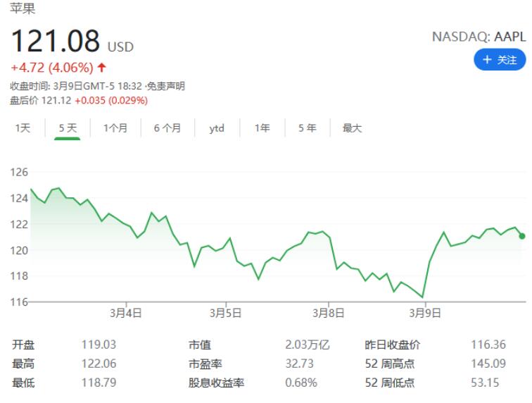Click the 市盈率 label
This screenshot has width=532, height=403.
[x=205, y=364]
